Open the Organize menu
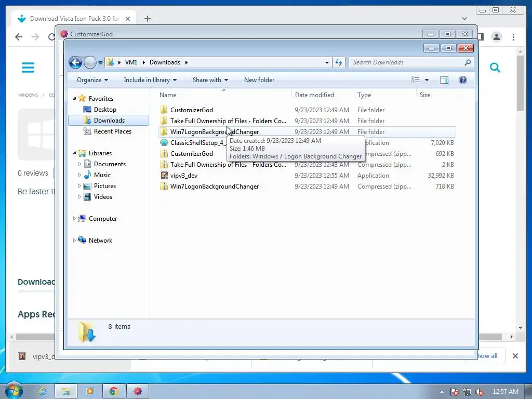This screenshot has height=399, width=532. pyautogui.click(x=92, y=80)
